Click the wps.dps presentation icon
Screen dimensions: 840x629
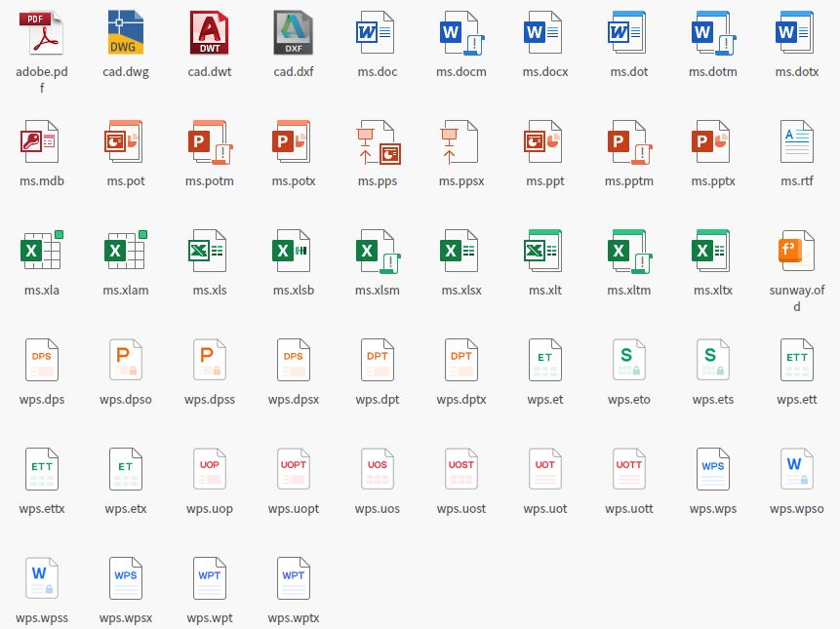pos(42,361)
